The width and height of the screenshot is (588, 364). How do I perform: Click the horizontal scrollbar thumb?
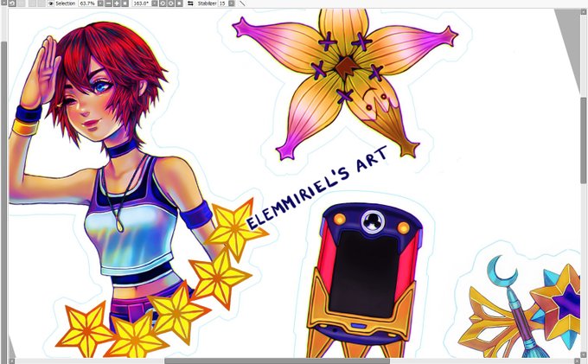[277, 361]
